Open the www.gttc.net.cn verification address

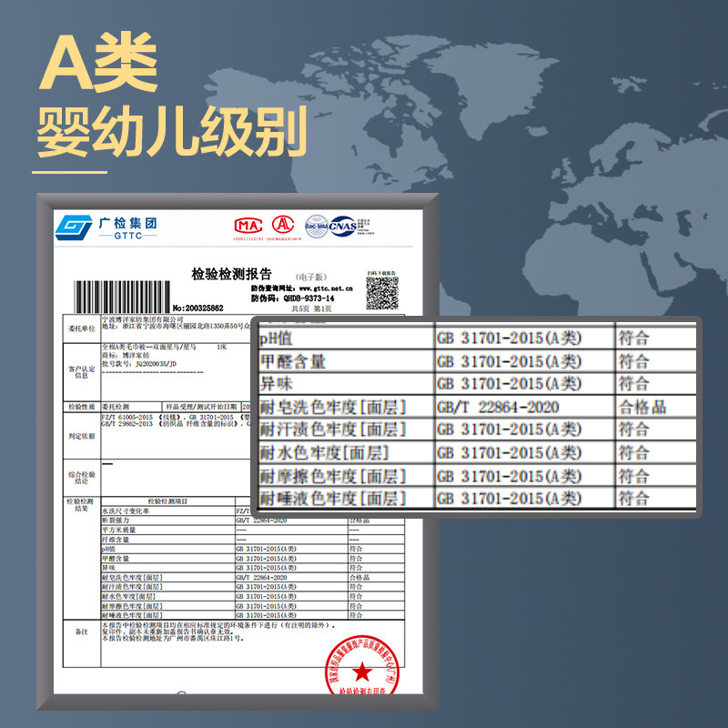326,288
